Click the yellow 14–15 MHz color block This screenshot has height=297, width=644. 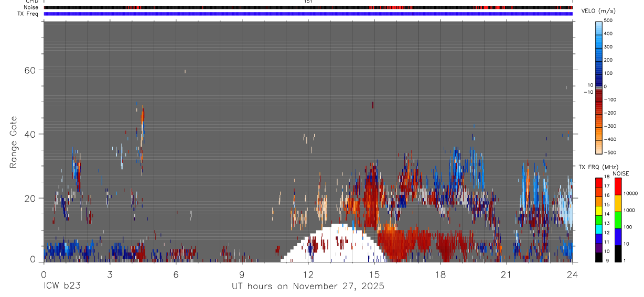pyautogui.click(x=599, y=210)
